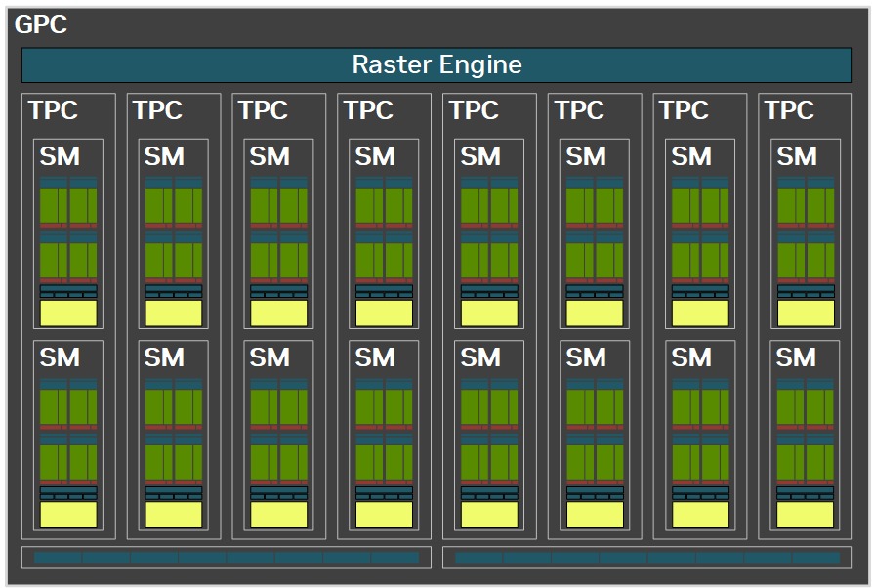Click the upper SM label in the first TPC
The width and height of the screenshot is (872, 588).
(60, 156)
